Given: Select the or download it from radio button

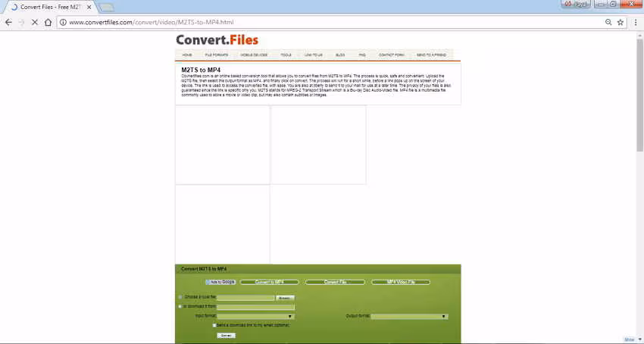Looking at the screenshot, I should click(x=180, y=306).
